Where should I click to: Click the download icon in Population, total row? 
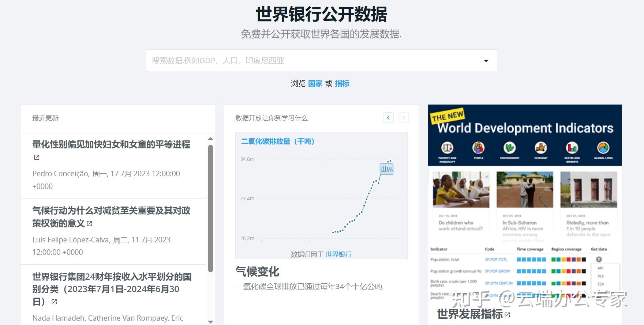[599, 260]
